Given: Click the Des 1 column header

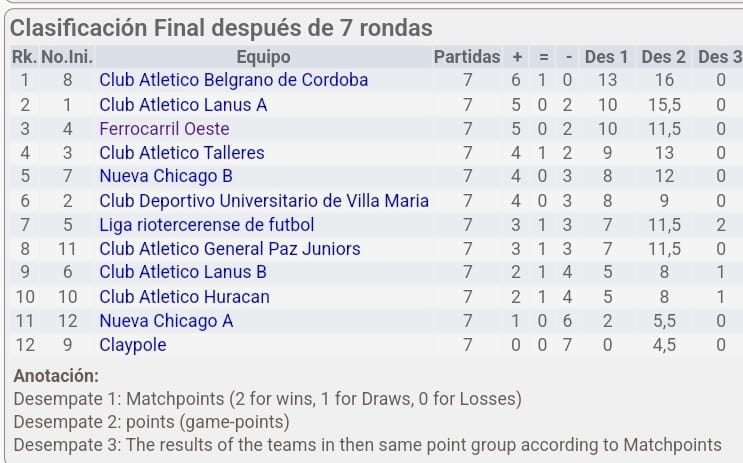Looking at the screenshot, I should [x=606, y=57].
